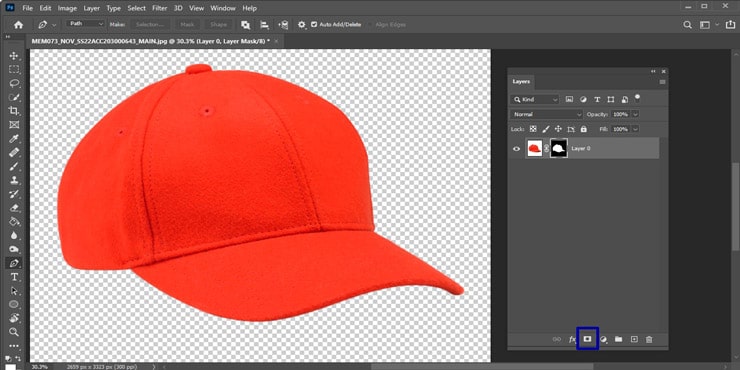Hide Layer 0 using the eye icon

coord(517,148)
